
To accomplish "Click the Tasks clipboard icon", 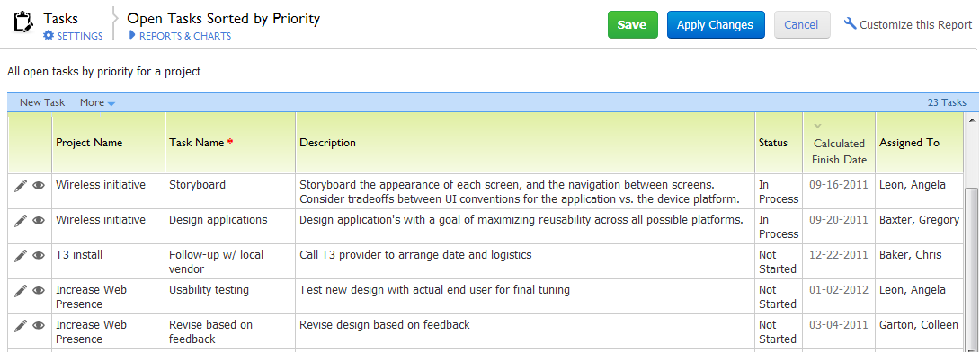I will pos(22,22).
